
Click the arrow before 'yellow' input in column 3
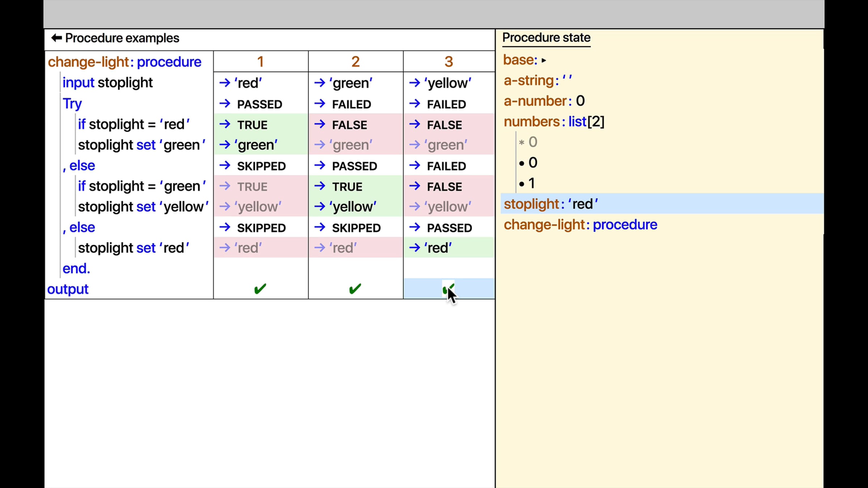pyautogui.click(x=414, y=83)
